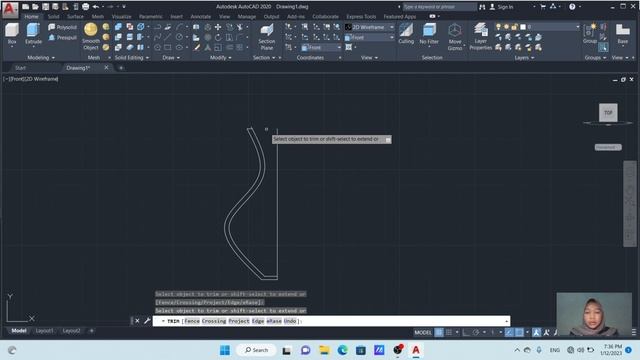The image size is (640, 360).
Task: Open the Surface ribbon tab
Action: [x=75, y=17]
